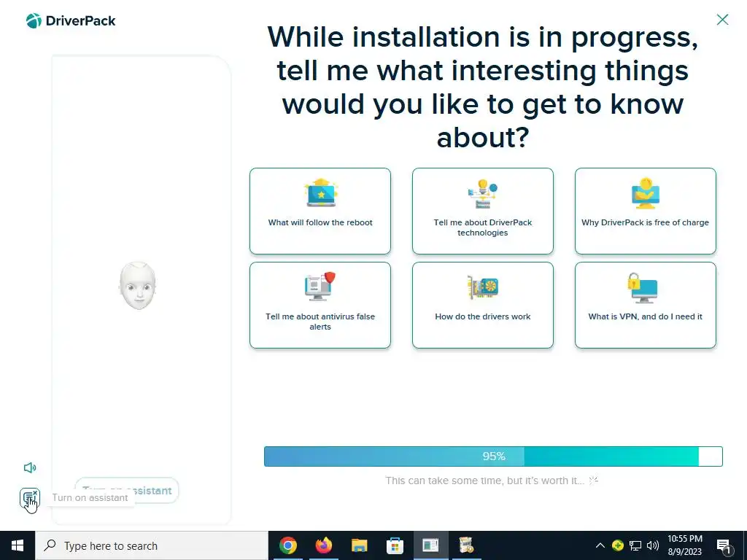Screen dimensions: 747x560
Task: Click the green DriverPack tray icon
Action: pos(617,545)
